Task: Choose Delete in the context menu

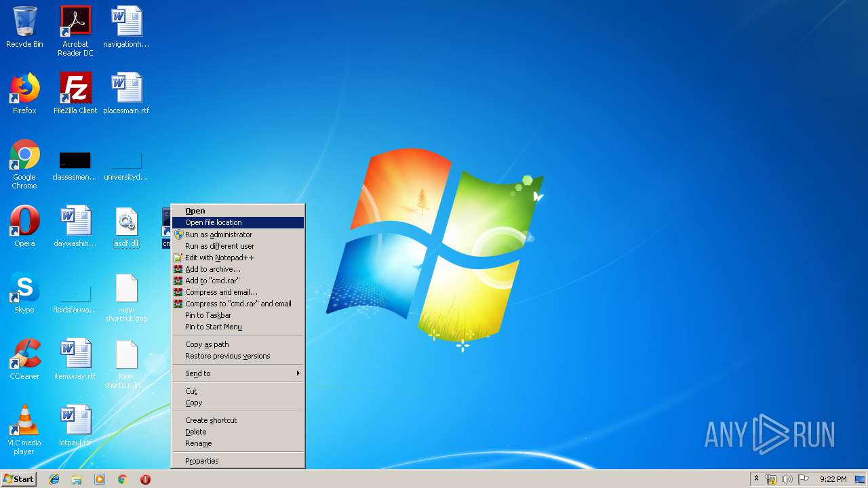Action: point(237,432)
